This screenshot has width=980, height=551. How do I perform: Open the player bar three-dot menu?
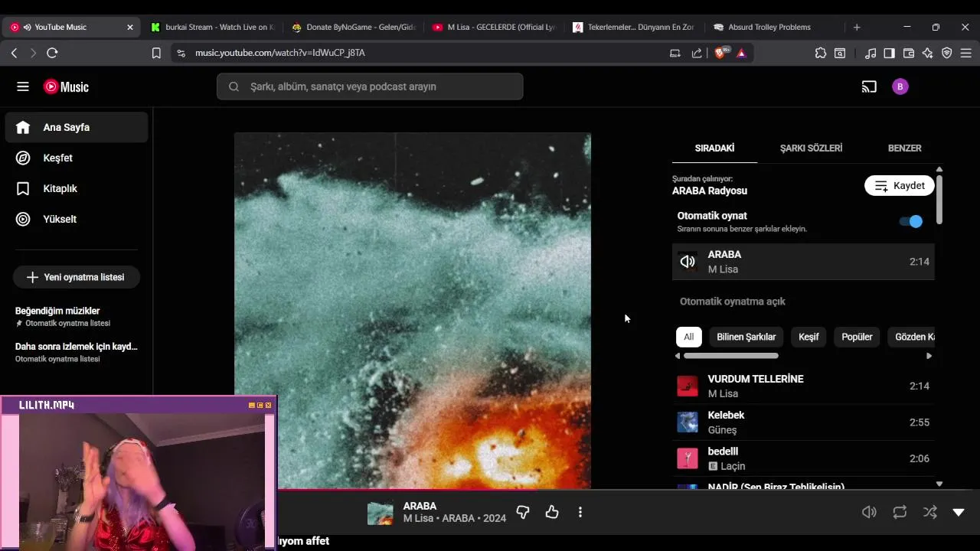[x=580, y=512]
